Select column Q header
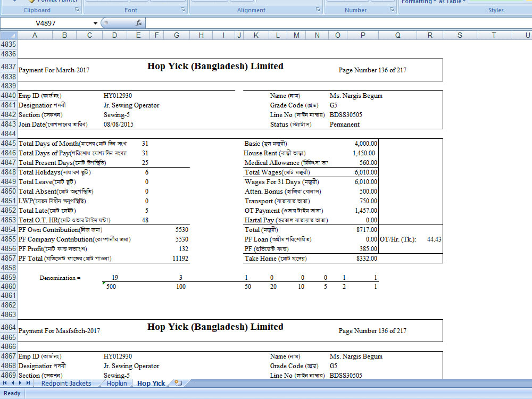The image size is (532, 399). tap(397, 35)
